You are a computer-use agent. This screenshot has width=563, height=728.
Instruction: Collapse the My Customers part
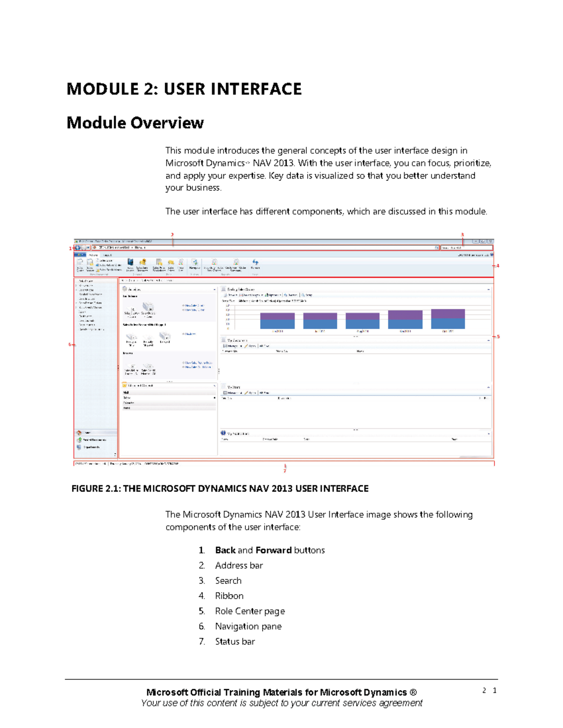(488, 339)
